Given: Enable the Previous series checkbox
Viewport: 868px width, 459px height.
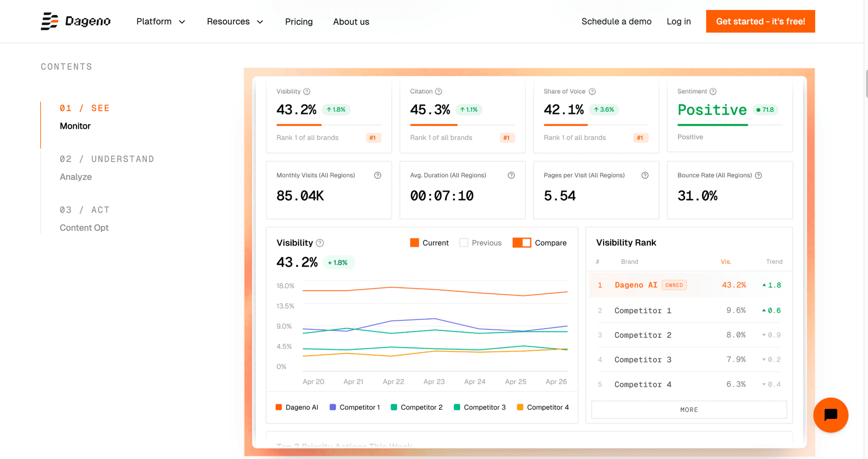Looking at the screenshot, I should point(464,243).
